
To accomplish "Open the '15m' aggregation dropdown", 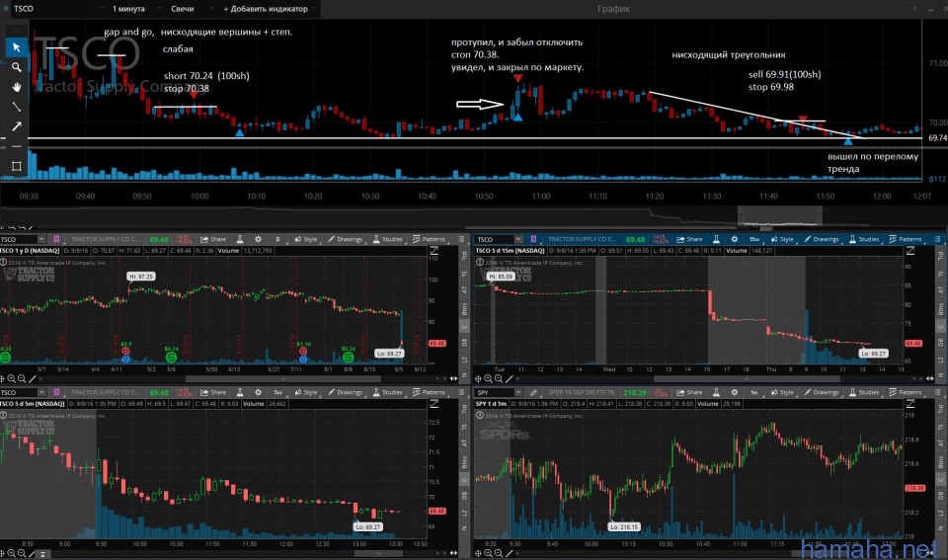I will pos(754,239).
